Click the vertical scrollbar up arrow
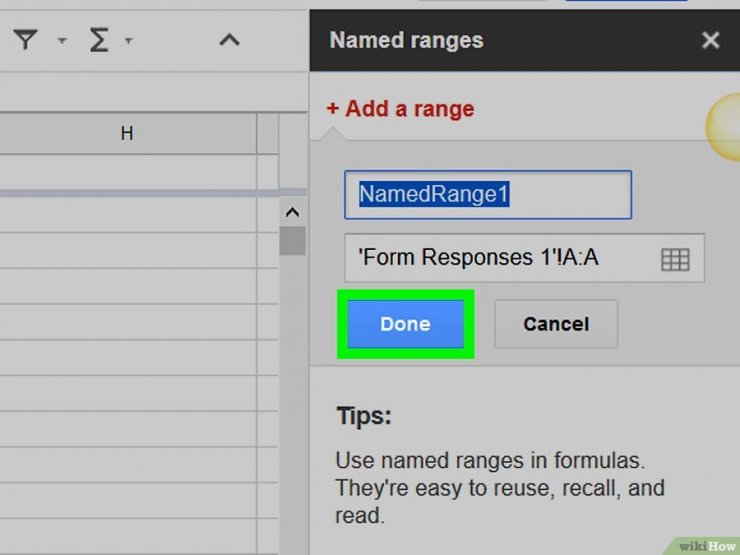 [x=293, y=212]
